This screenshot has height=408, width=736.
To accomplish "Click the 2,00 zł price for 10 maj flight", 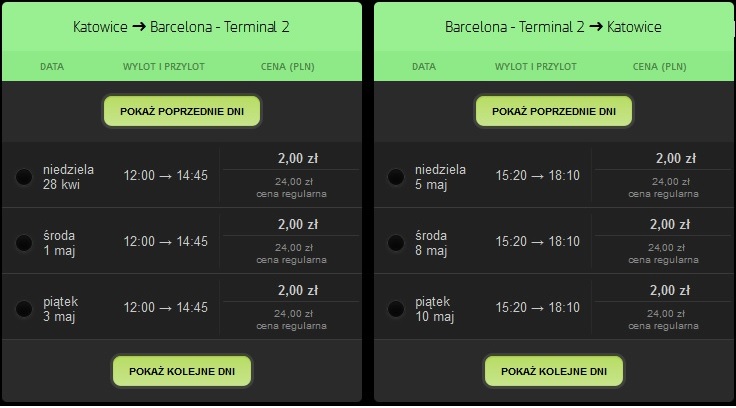I will (670, 291).
